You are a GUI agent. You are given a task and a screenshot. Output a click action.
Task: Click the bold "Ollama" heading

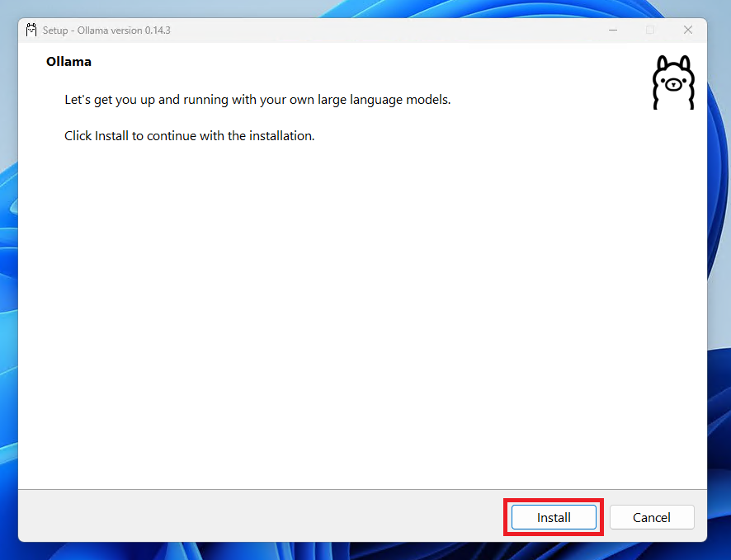(x=68, y=62)
